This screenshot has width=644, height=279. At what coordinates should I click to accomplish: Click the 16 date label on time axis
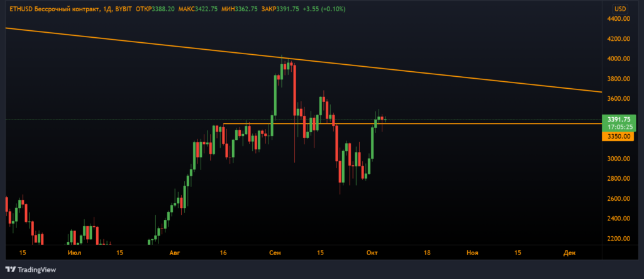[223, 253]
